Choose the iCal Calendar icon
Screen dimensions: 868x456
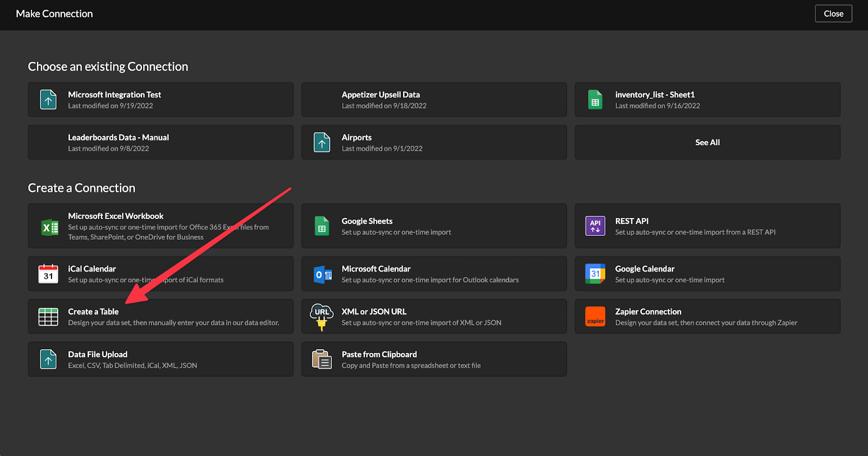(48, 274)
